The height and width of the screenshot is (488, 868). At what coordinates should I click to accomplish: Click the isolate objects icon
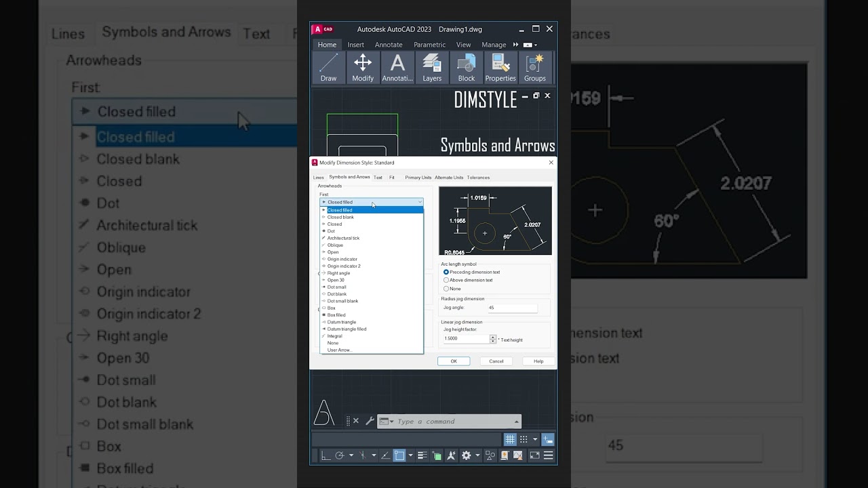pos(518,455)
